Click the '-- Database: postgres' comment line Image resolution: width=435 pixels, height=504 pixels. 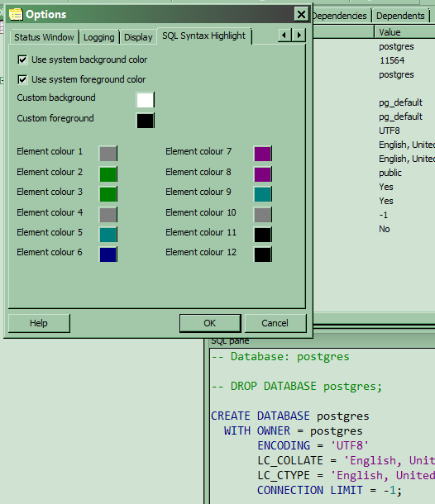point(280,357)
